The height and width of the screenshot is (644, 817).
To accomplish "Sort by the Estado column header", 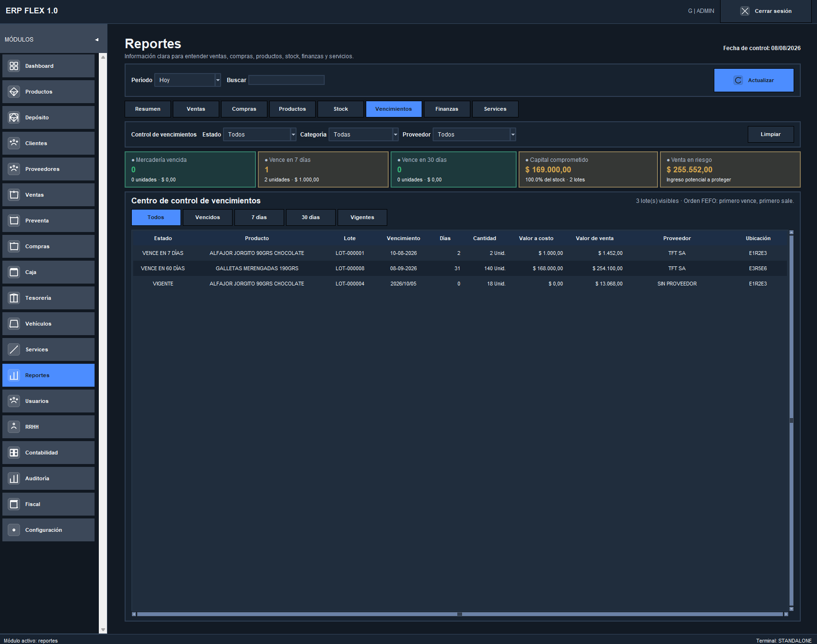I will [x=163, y=238].
